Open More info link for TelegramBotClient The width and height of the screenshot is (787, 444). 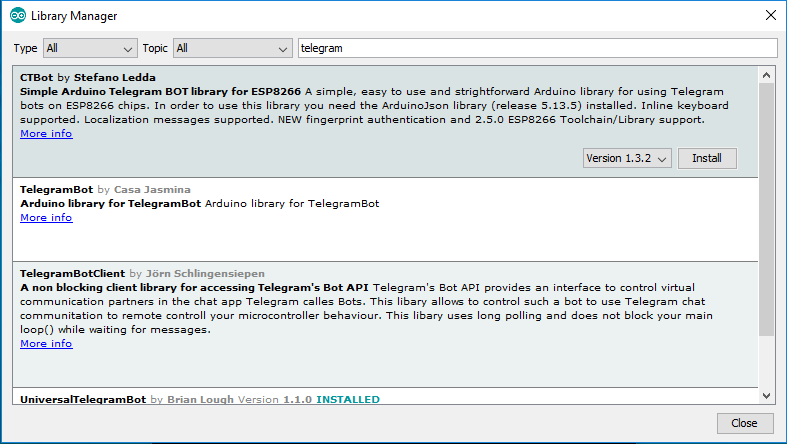click(x=46, y=343)
